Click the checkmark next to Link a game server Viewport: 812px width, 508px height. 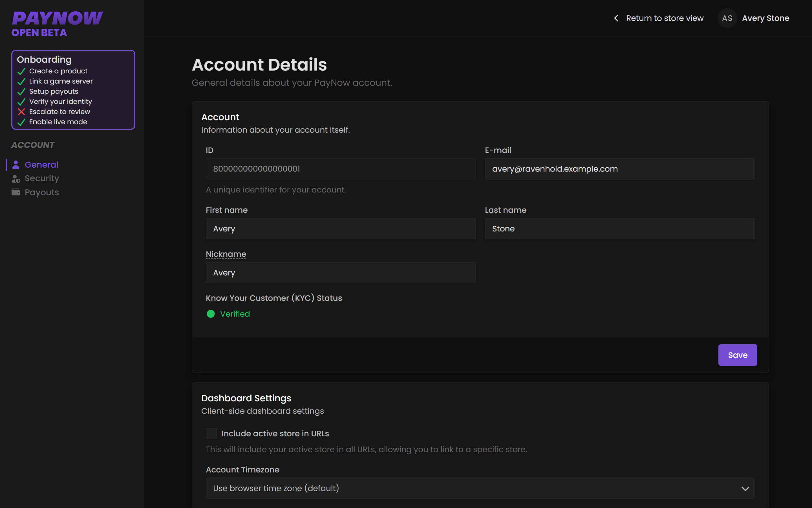(x=21, y=81)
